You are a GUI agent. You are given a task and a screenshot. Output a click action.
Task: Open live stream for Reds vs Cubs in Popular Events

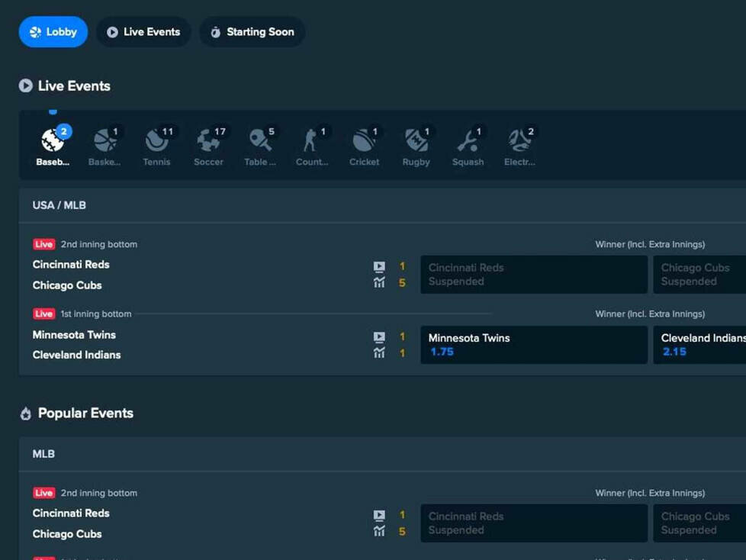coord(379,515)
